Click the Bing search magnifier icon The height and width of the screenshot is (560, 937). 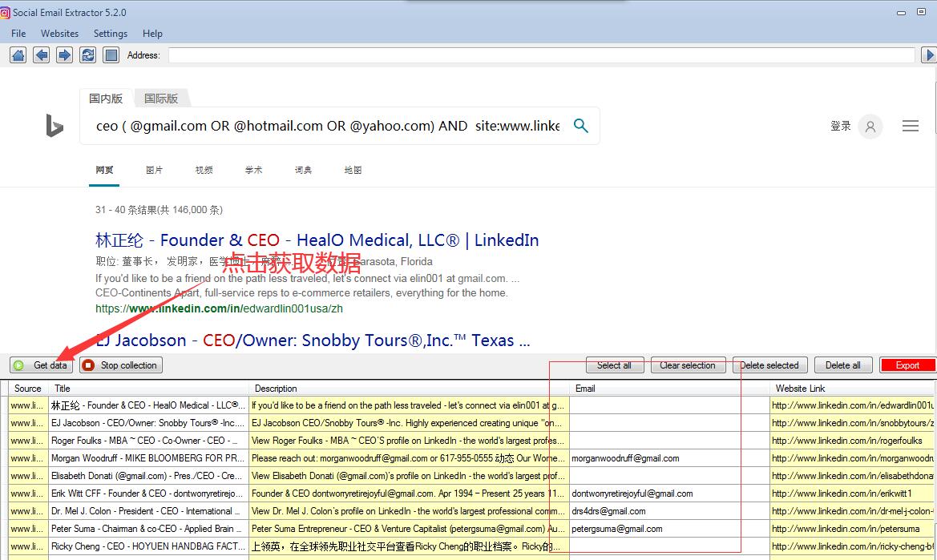coord(581,126)
